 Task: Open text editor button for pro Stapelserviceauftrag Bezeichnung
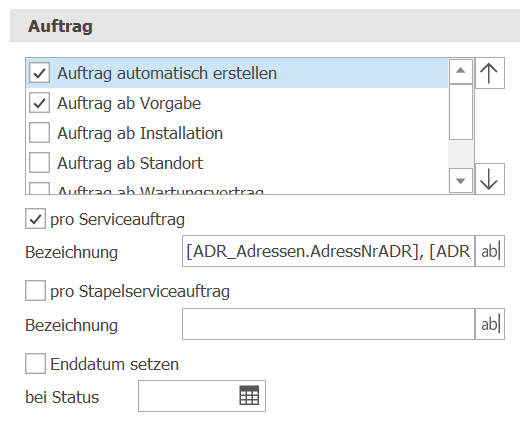pos(490,324)
